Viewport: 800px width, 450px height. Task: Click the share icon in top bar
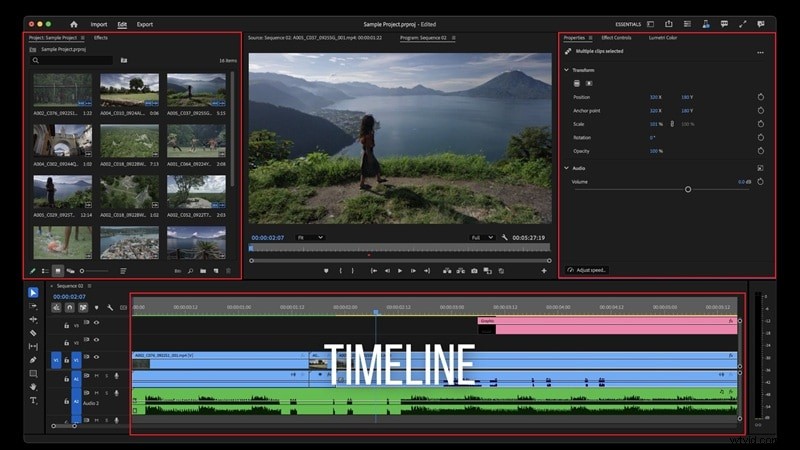pyautogui.click(x=669, y=24)
